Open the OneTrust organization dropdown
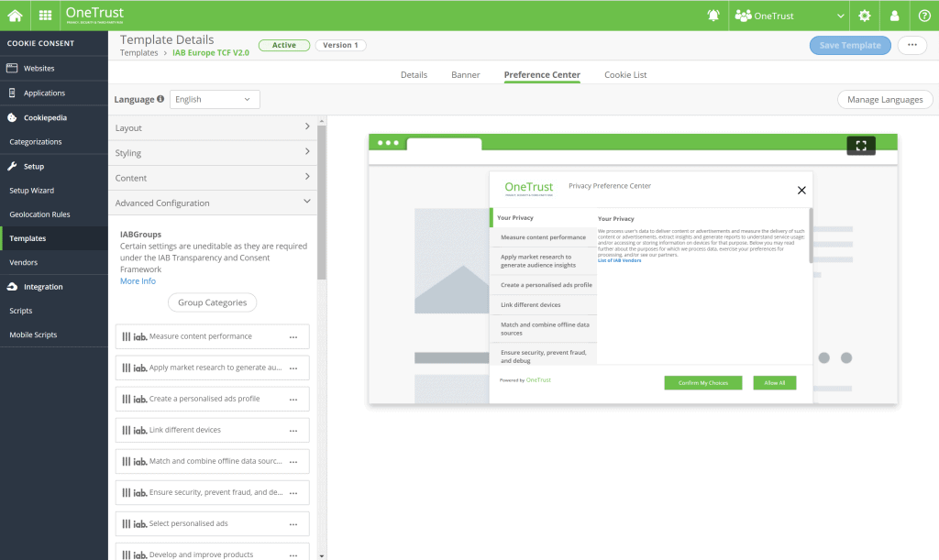This screenshot has height=560, width=939. click(x=790, y=16)
